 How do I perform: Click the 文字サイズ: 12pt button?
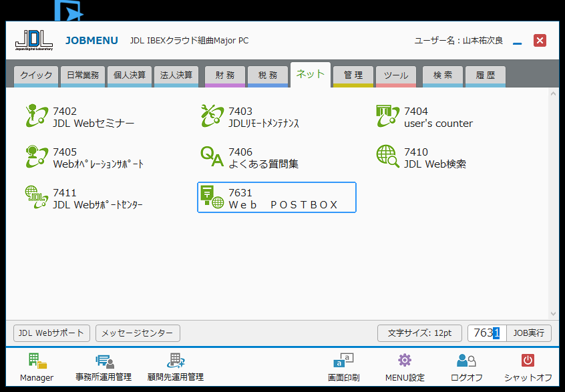[419, 333]
